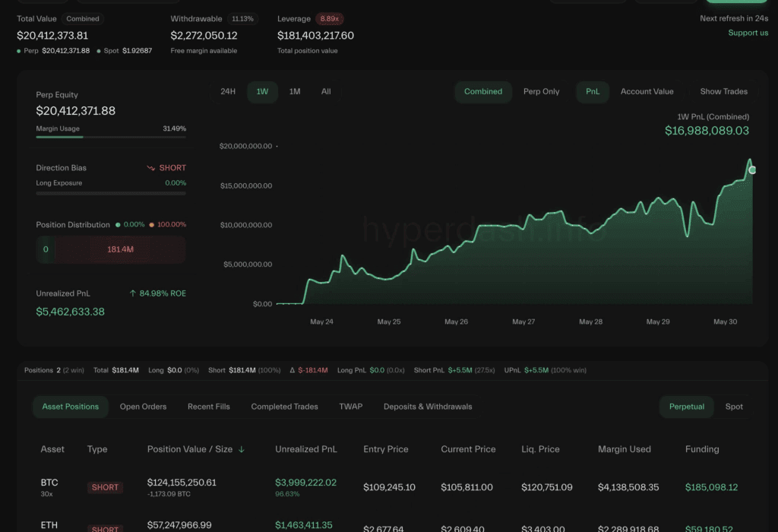Open the Open Orders tab
This screenshot has width=778, height=532.
pyautogui.click(x=143, y=407)
